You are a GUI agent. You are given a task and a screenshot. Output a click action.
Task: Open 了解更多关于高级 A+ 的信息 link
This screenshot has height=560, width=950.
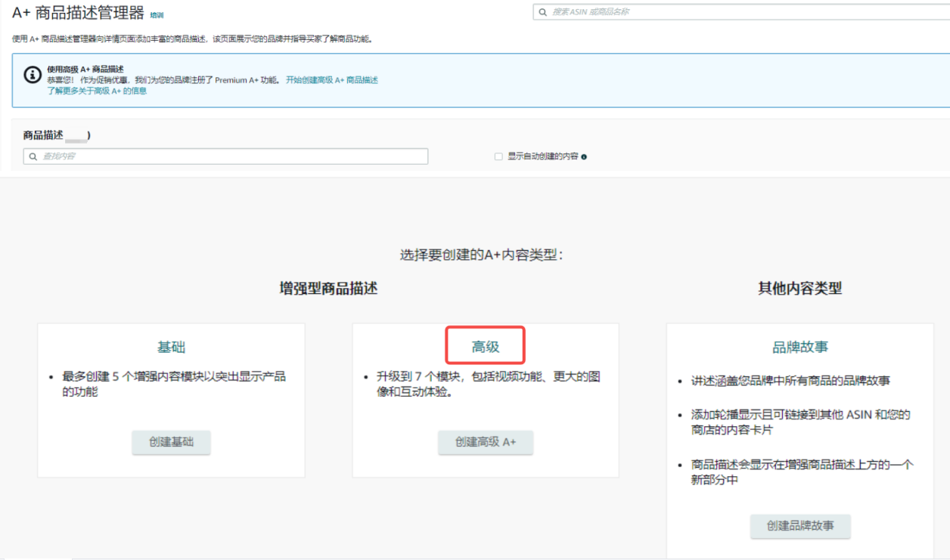coord(97,91)
